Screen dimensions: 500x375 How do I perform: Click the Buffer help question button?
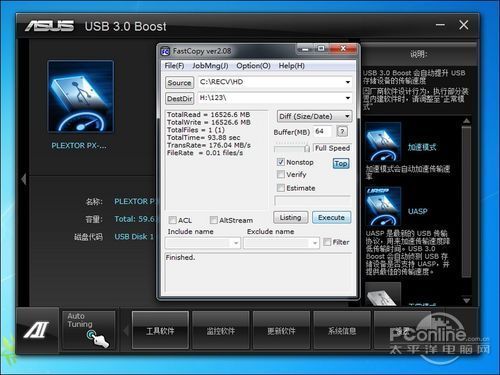tap(342, 132)
